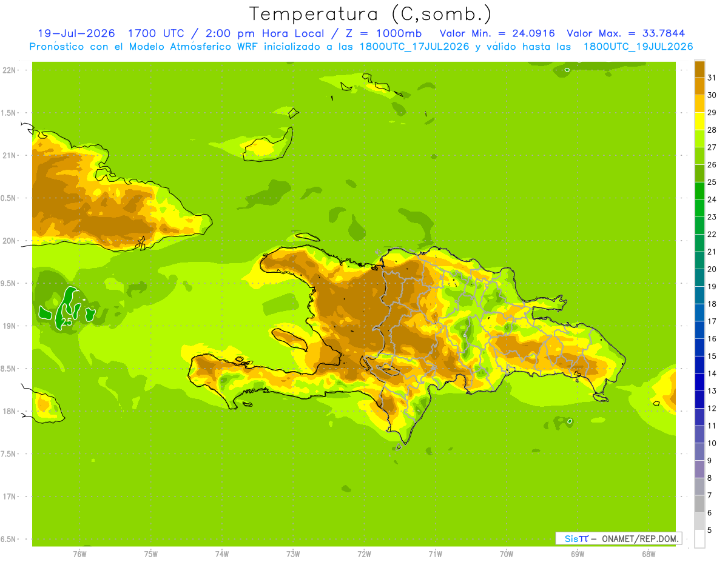
Task: Click the legend value label "24"
Action: click(x=712, y=199)
